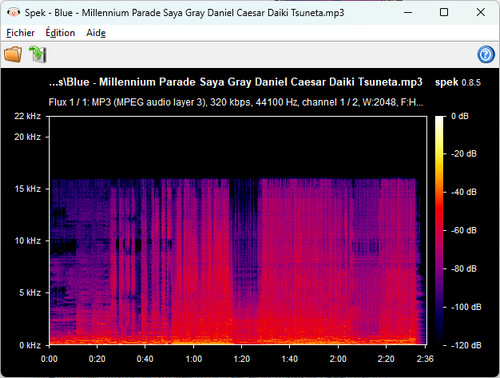Click the 1:00 time label
The height and width of the screenshot is (378, 500).
coord(194,359)
